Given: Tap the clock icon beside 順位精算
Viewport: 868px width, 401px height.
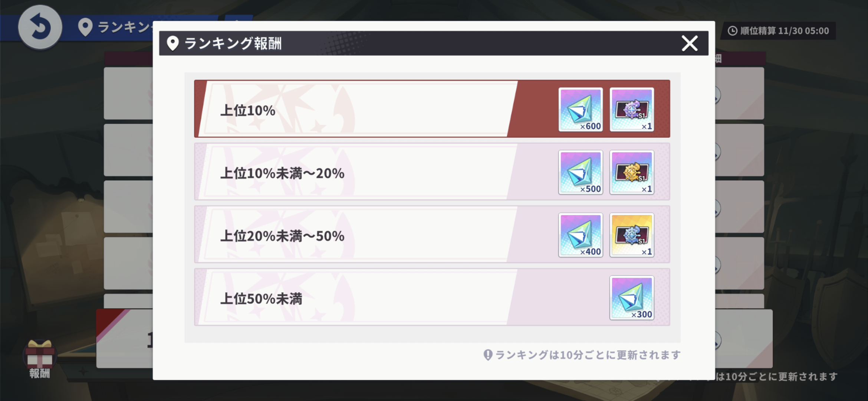Looking at the screenshot, I should [732, 31].
